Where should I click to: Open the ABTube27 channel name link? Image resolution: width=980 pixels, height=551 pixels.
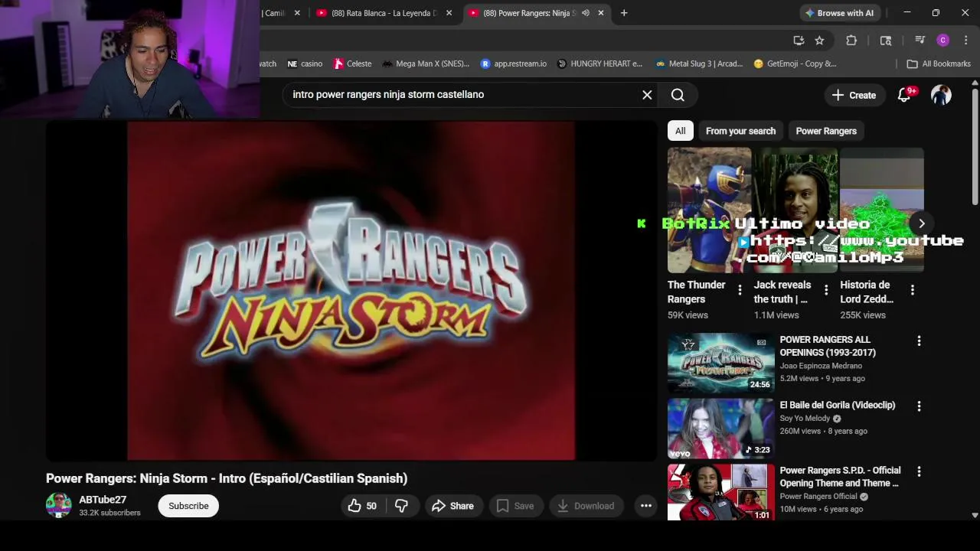click(103, 500)
